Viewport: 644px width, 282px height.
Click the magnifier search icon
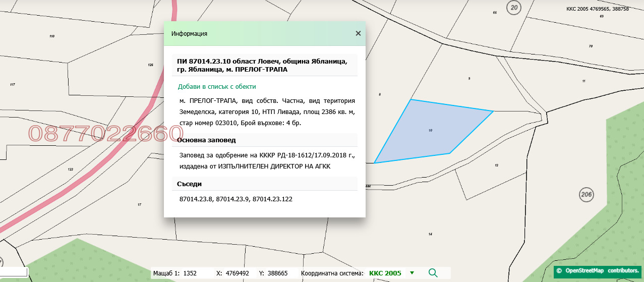(433, 273)
